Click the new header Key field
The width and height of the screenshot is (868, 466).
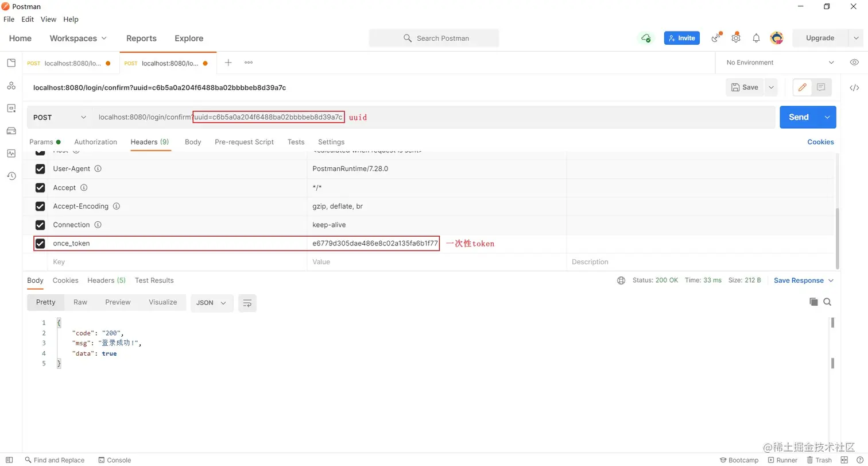tap(177, 262)
